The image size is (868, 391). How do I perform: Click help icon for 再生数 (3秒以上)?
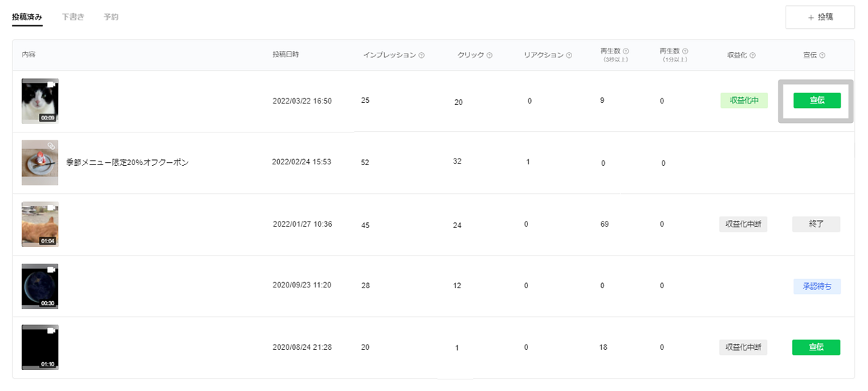click(626, 51)
